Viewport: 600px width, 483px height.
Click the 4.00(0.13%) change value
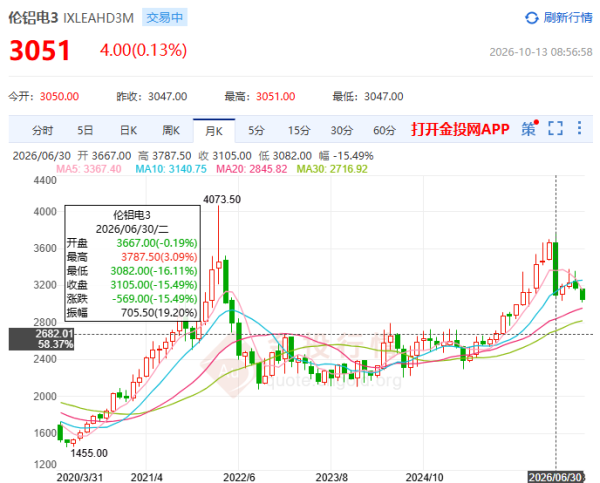click(143, 50)
